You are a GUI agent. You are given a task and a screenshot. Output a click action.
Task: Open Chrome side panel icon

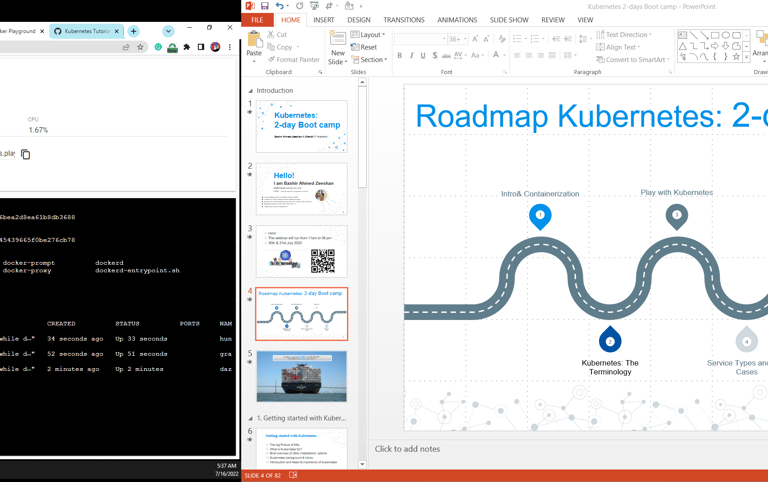pyautogui.click(x=201, y=47)
